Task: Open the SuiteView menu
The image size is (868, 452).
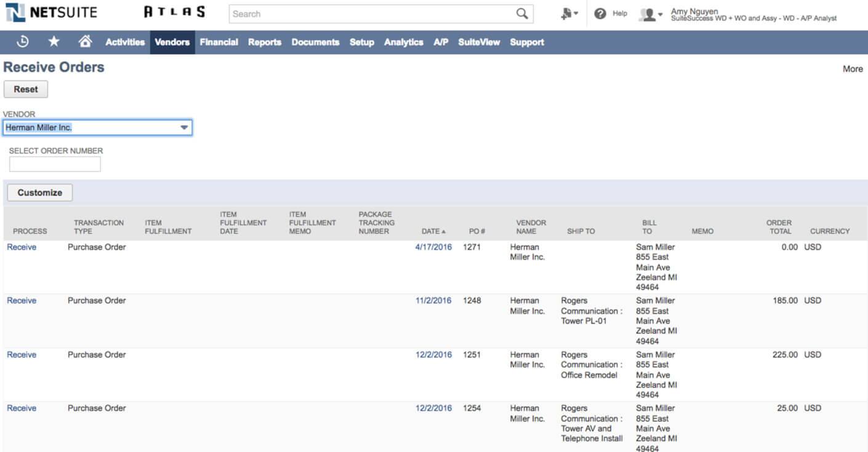Action: (479, 42)
